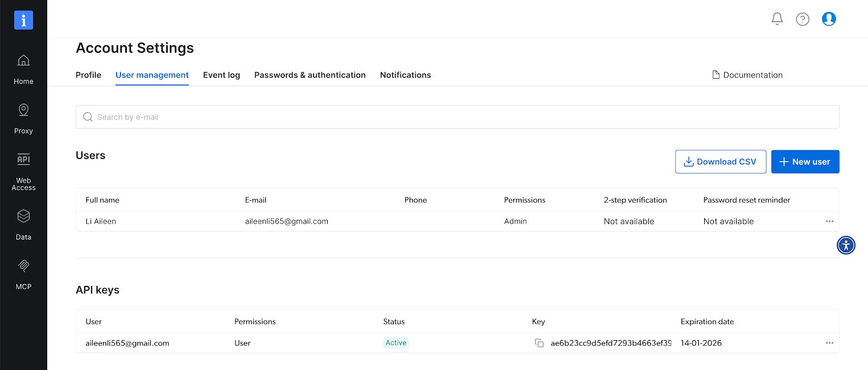Click New user button
Screen dimensions: 868x370
click(x=805, y=162)
